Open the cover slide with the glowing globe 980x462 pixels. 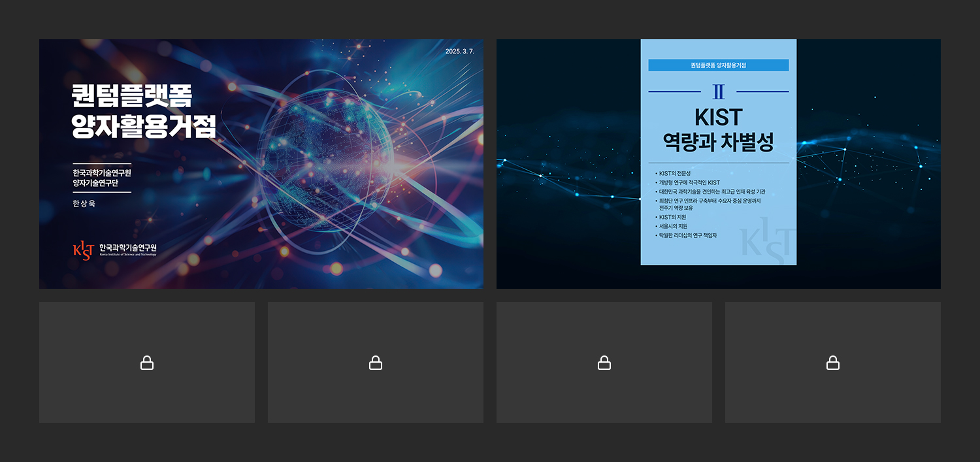261,164
